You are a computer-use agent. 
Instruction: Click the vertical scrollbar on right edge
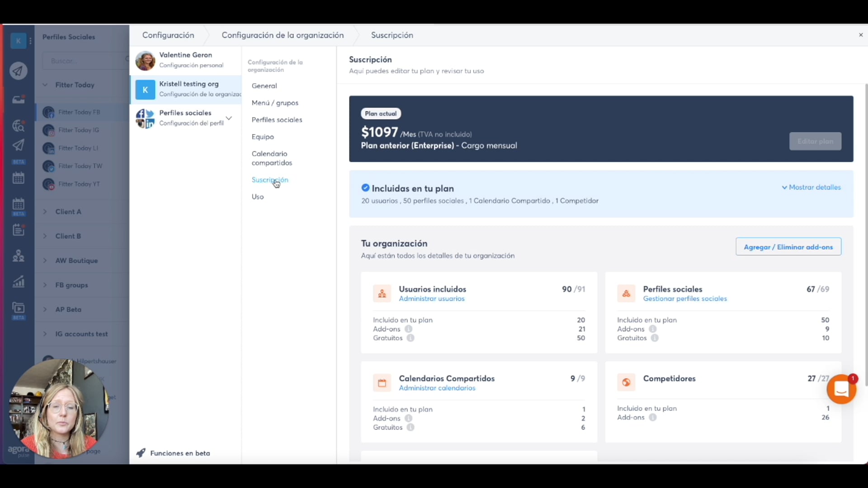(866, 235)
